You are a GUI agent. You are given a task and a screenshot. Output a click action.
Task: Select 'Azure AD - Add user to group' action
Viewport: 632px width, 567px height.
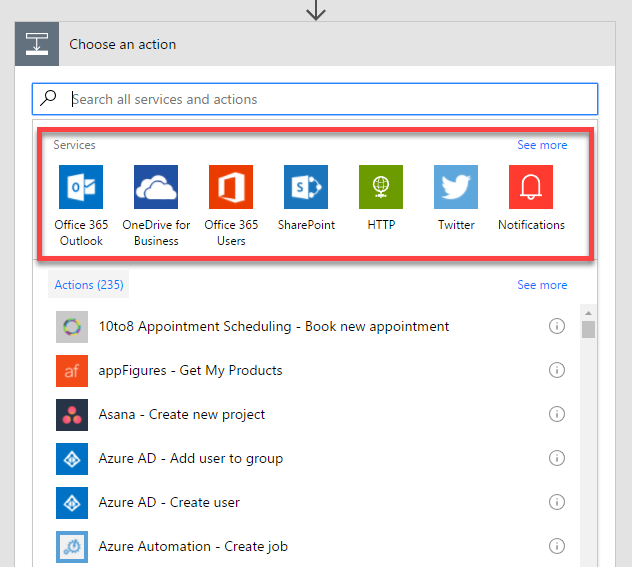pos(191,458)
